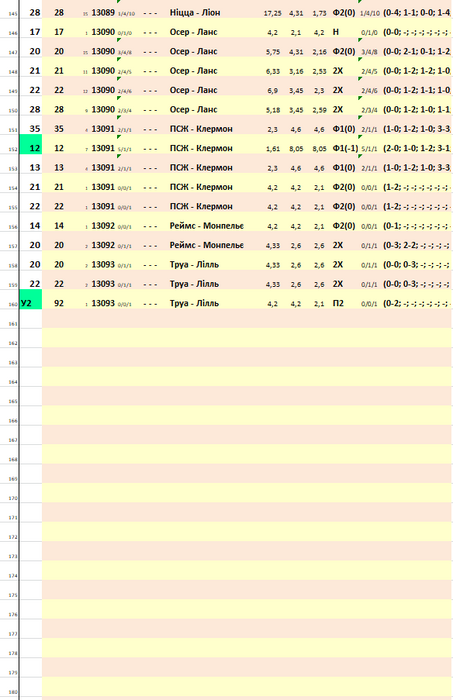Click the 1/4/10 record cell beside Ф2(0)
Screen dimensions: 453x700
370,13
